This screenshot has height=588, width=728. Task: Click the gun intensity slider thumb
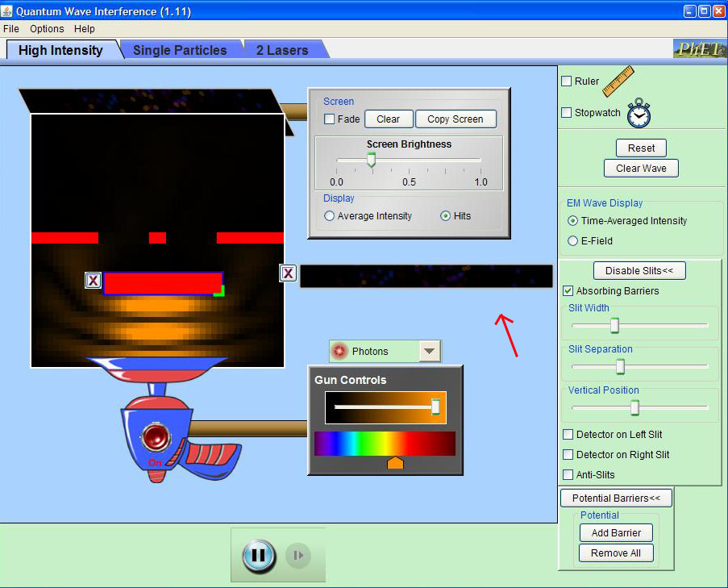coord(435,407)
